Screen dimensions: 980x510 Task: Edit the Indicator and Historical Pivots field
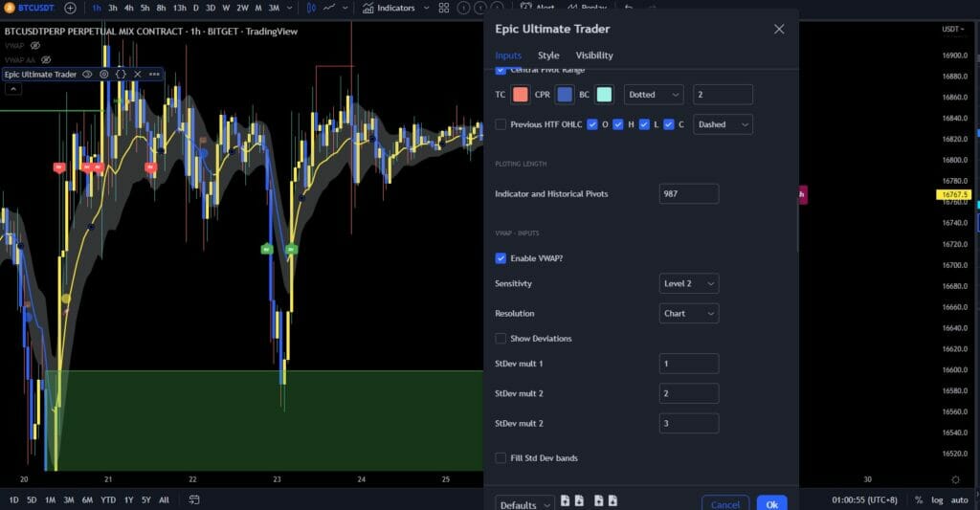click(689, 193)
